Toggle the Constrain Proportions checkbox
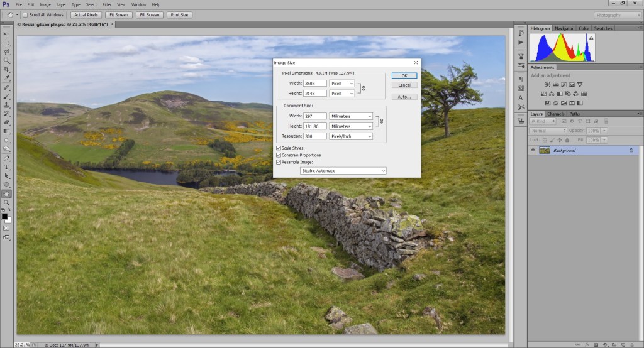Viewport: 644px width, 348px height. [x=279, y=155]
